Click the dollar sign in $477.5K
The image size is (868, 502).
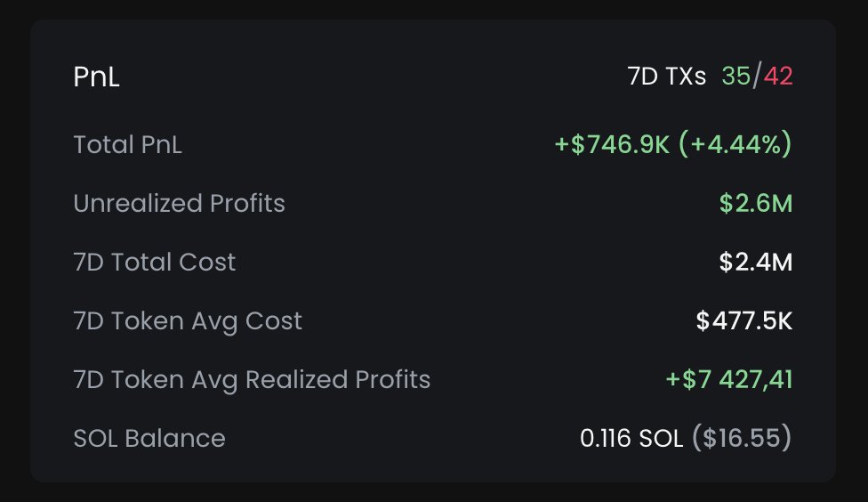(x=703, y=320)
